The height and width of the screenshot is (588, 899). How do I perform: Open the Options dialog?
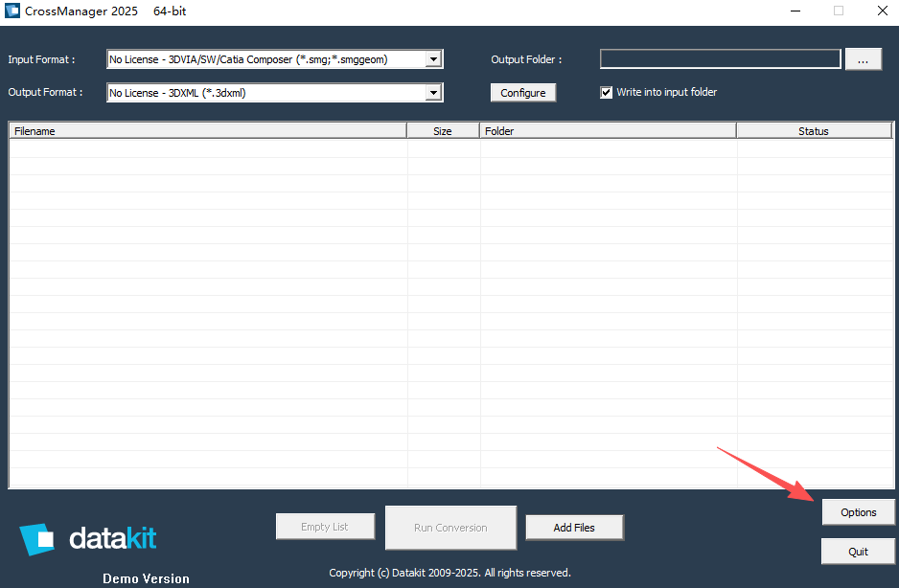858,511
